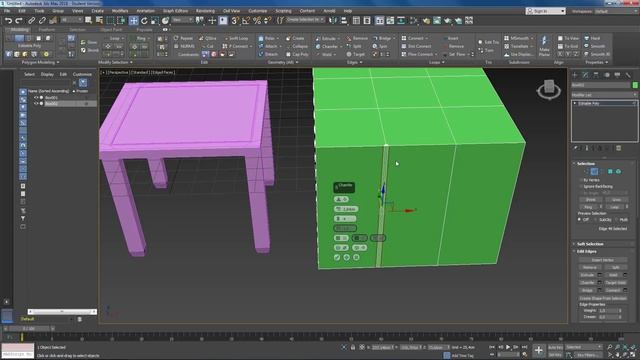Expand the Polygon Modeling panel arrow
Image resolution: width=640 pixels, height=360 pixels.
click(58, 62)
